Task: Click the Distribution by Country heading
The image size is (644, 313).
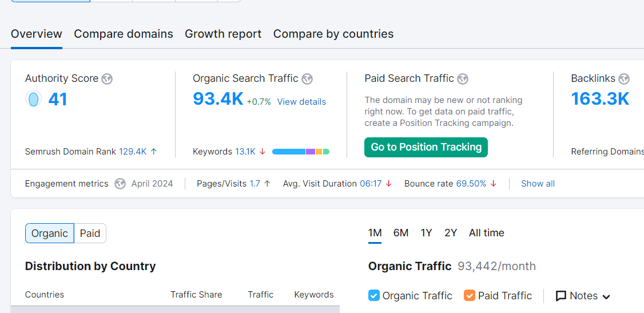Action: (x=90, y=266)
